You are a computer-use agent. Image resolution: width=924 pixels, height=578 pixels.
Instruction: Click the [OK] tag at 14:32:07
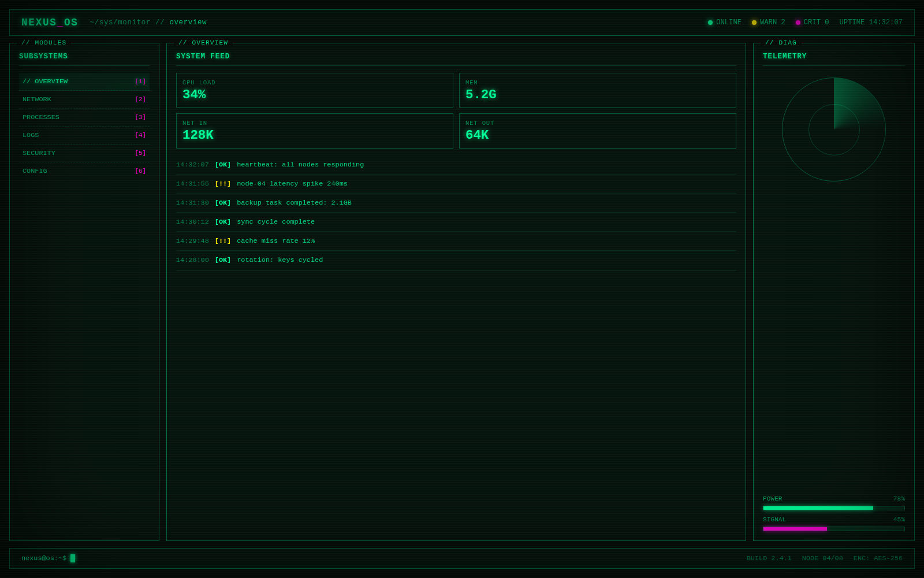(x=223, y=165)
